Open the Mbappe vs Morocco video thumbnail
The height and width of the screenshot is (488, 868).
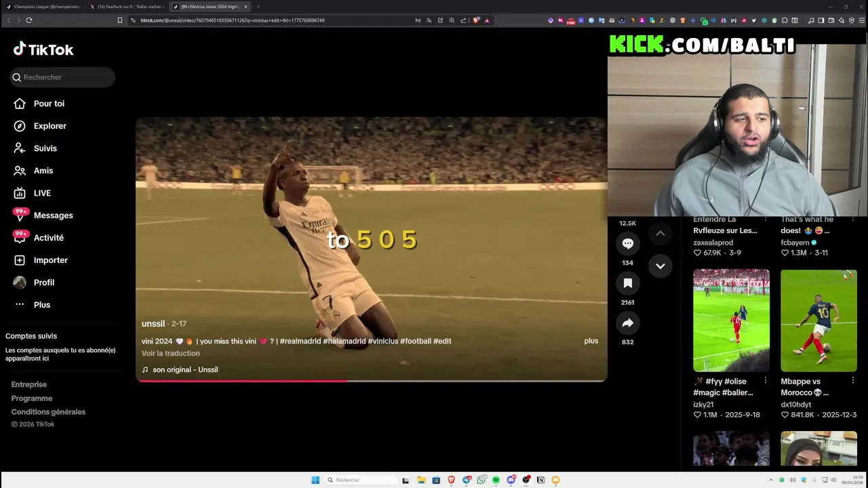818,321
